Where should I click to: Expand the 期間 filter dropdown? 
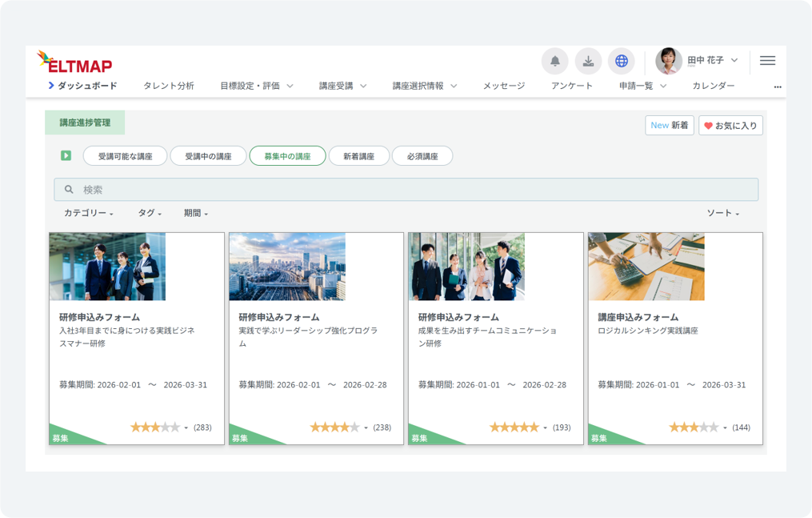pos(195,213)
